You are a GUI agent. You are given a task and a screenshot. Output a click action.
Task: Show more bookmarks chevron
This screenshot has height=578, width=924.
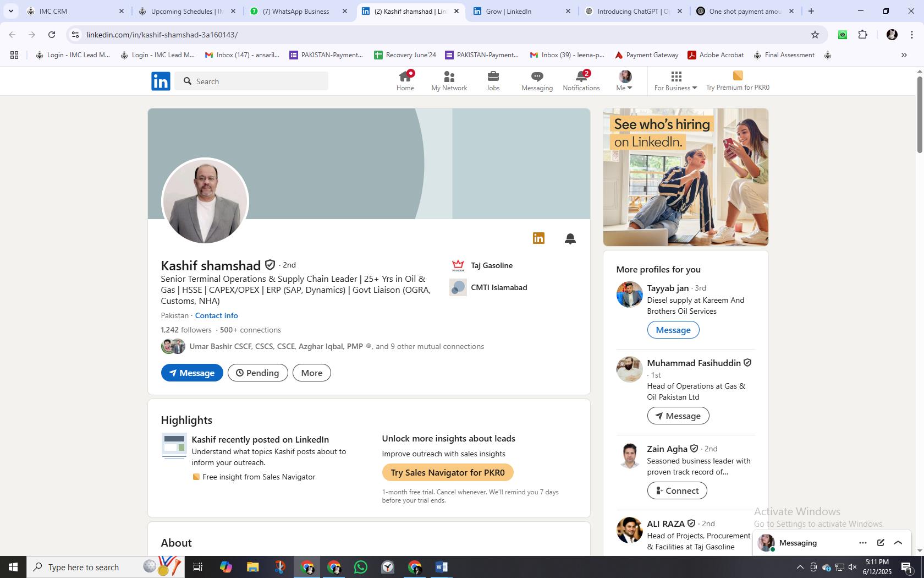point(904,55)
